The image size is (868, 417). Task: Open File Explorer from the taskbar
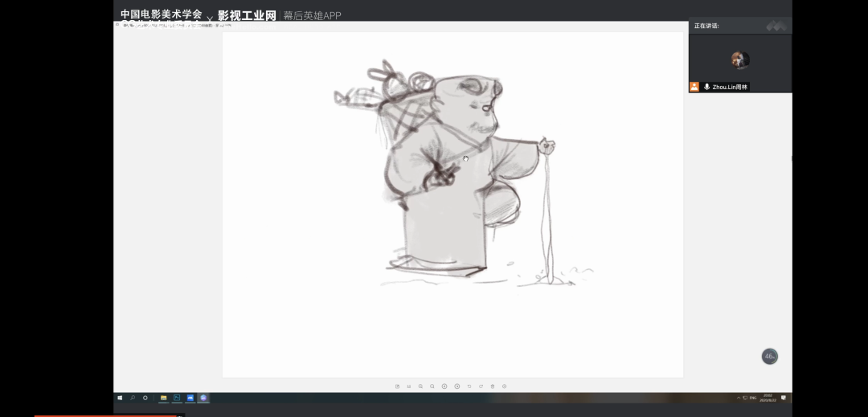(163, 398)
